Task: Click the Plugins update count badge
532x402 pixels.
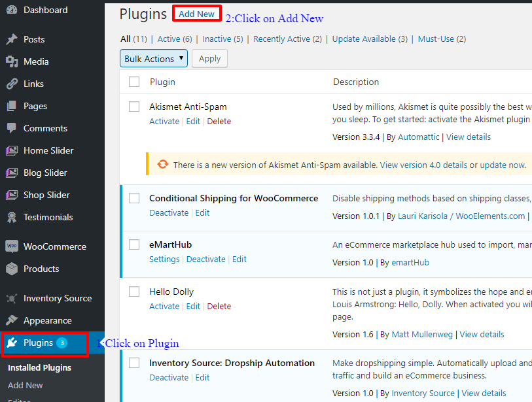Action: point(62,343)
